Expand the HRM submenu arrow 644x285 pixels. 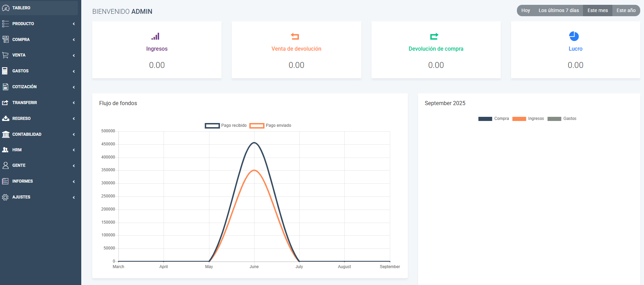pyautogui.click(x=74, y=150)
